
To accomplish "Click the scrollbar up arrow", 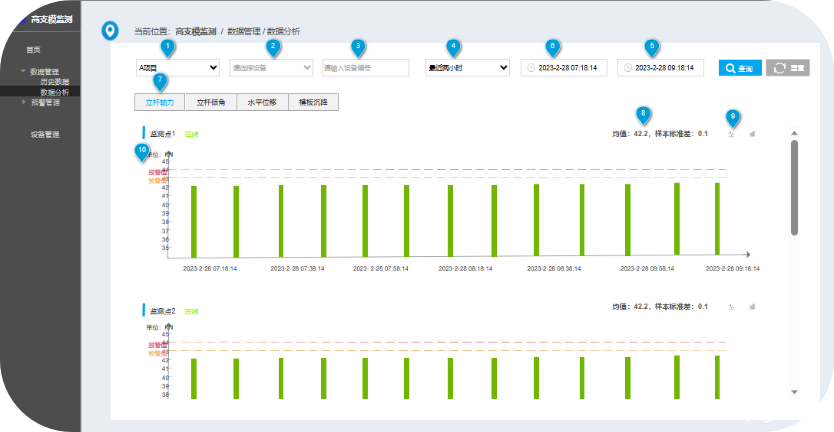I will point(794,134).
